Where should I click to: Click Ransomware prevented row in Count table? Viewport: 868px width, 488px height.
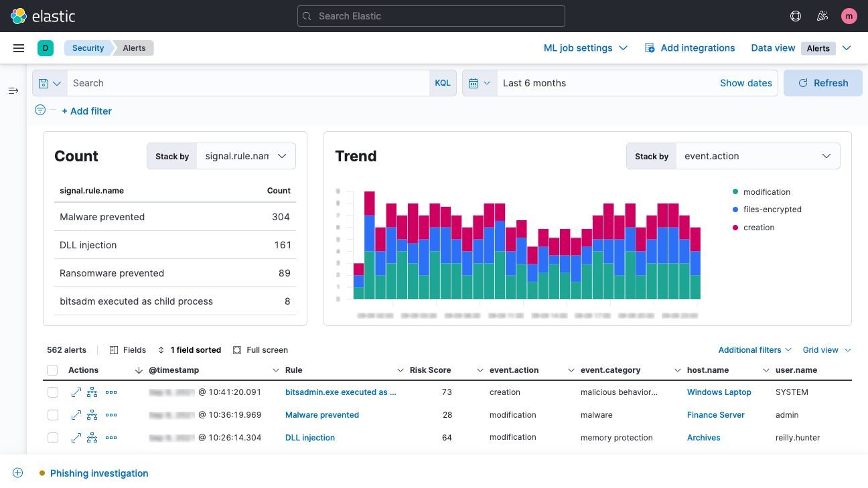tap(175, 273)
